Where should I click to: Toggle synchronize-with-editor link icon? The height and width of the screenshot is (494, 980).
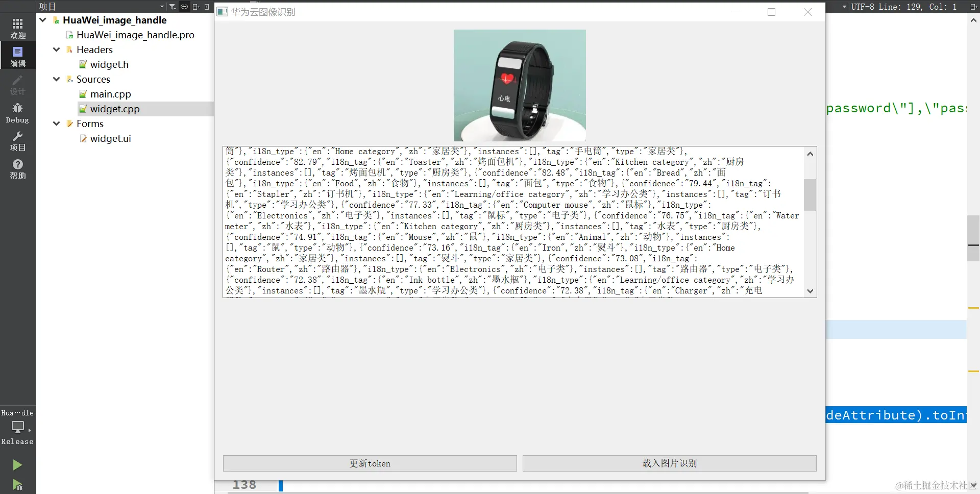tap(184, 7)
